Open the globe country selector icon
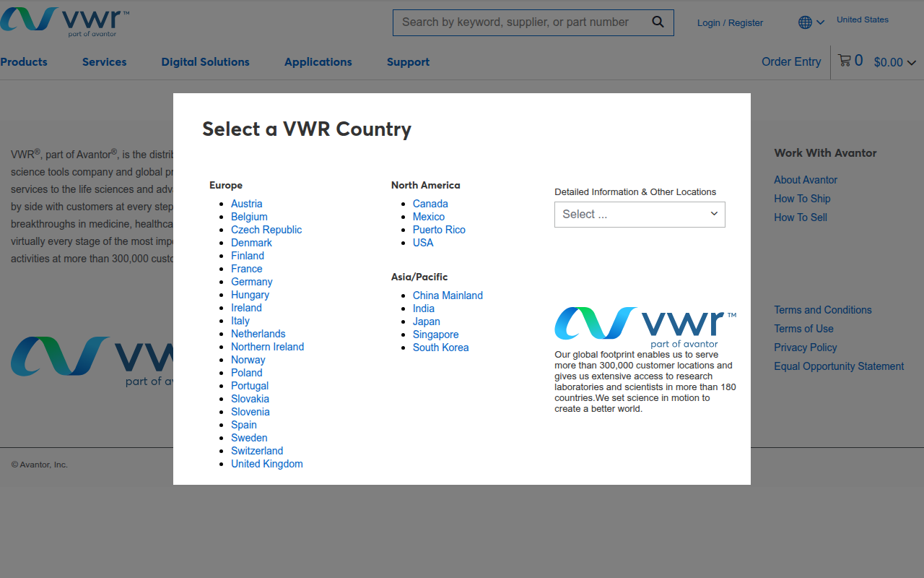 click(805, 22)
